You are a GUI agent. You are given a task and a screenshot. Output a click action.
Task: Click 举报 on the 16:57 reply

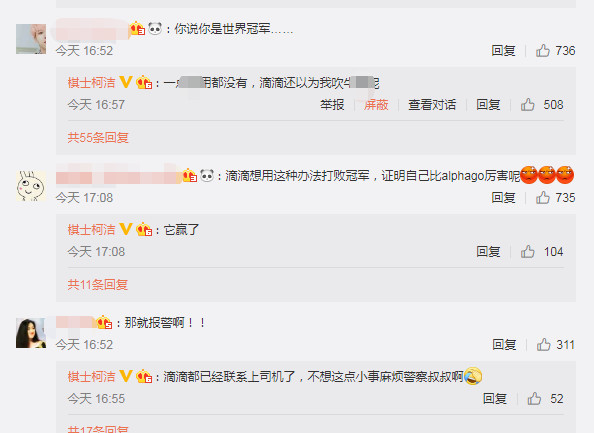click(x=332, y=105)
